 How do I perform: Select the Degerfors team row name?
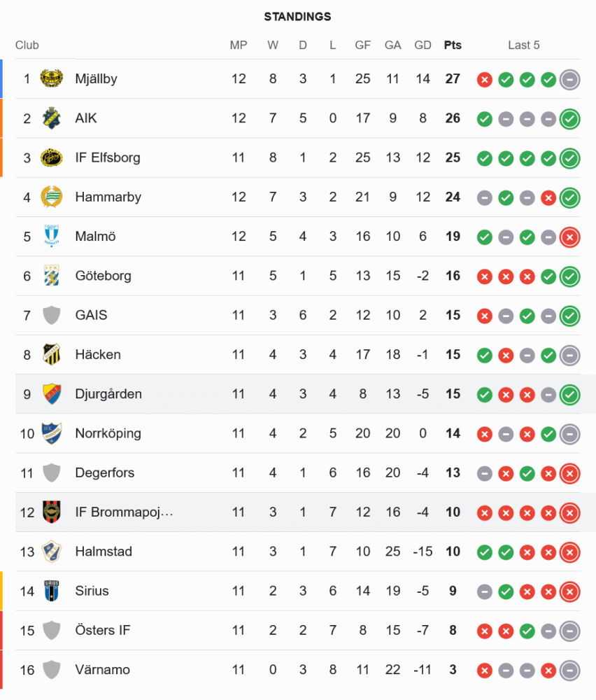pyautogui.click(x=105, y=472)
